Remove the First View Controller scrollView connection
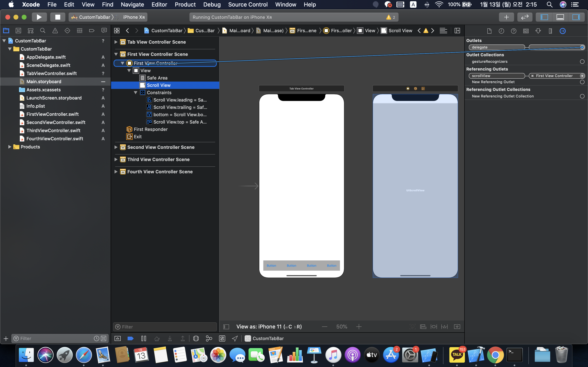The height and width of the screenshot is (367, 588). (x=532, y=76)
